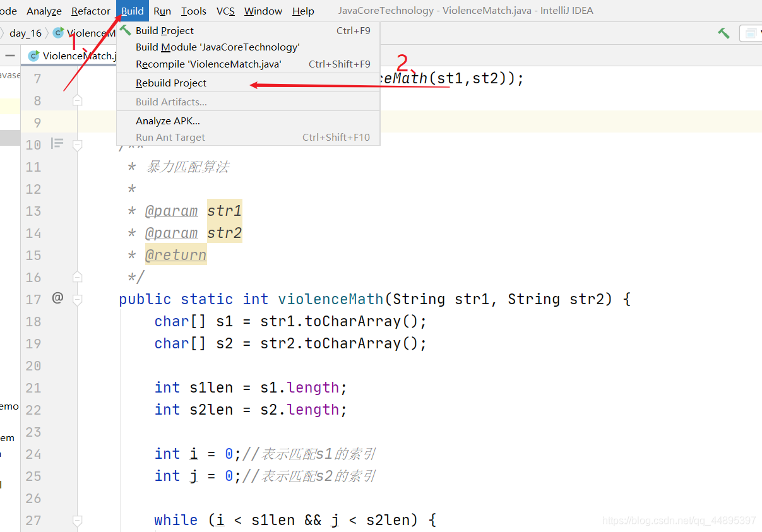This screenshot has width=762, height=532.
Task: Click the hammer icon beside Build Project entry
Action: (126, 30)
